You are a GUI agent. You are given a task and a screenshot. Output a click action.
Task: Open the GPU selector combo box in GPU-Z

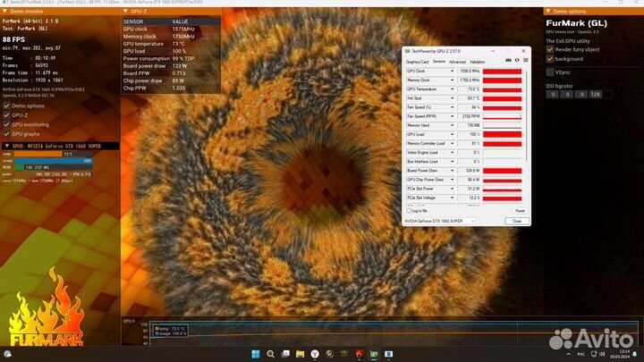[x=439, y=222]
